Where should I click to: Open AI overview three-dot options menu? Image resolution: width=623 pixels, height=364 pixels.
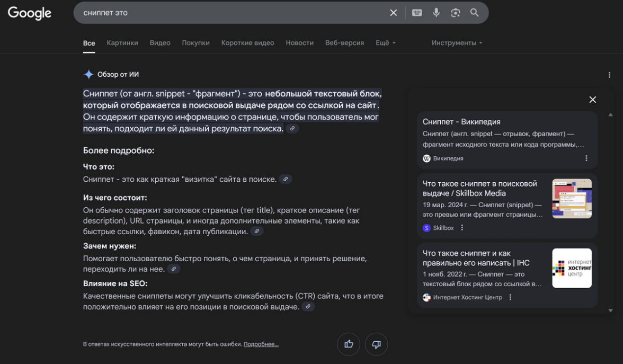click(609, 75)
